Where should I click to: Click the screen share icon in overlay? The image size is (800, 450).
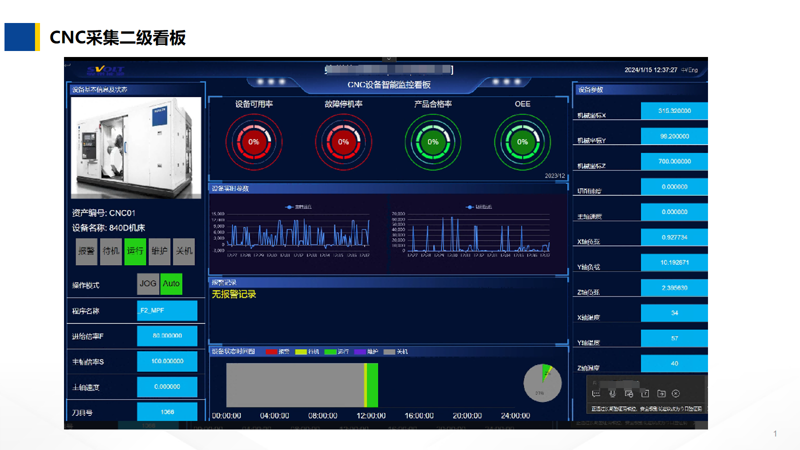point(628,394)
